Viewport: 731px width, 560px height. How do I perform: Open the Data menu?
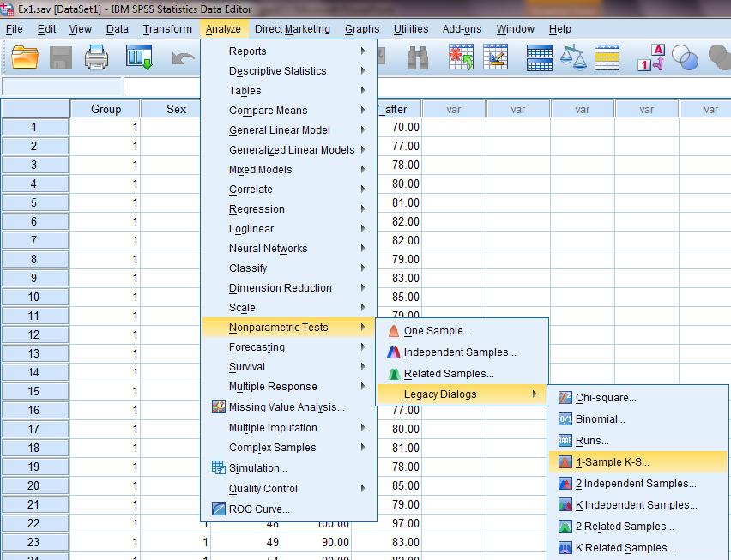(117, 29)
